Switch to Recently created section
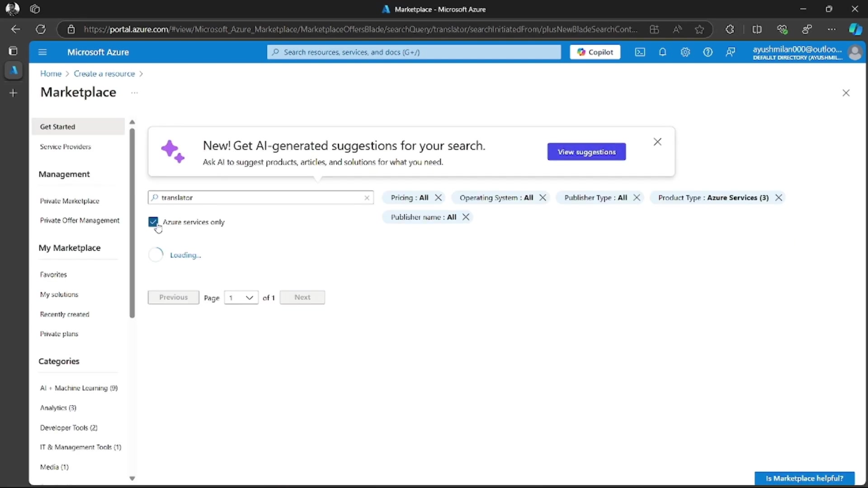This screenshot has height=488, width=868. tap(65, 314)
